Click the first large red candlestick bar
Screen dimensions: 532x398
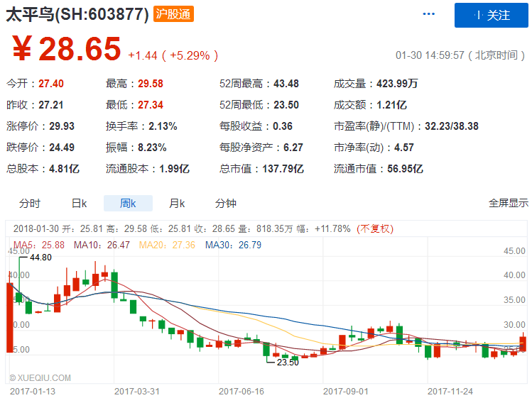[x=9, y=318]
